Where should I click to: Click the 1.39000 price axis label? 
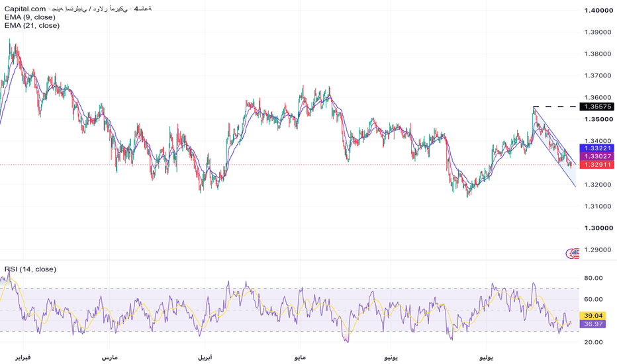tap(598, 32)
